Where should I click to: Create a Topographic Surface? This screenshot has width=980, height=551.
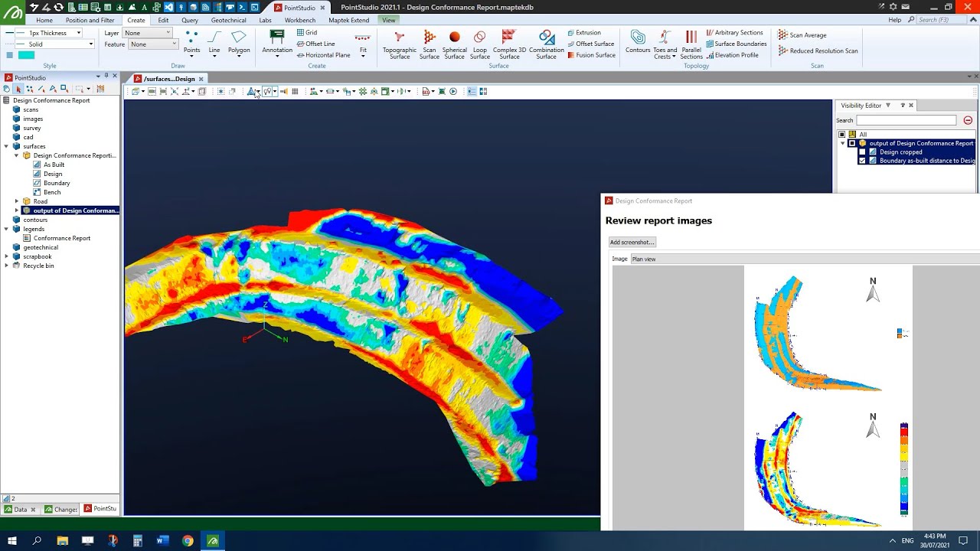(x=399, y=44)
